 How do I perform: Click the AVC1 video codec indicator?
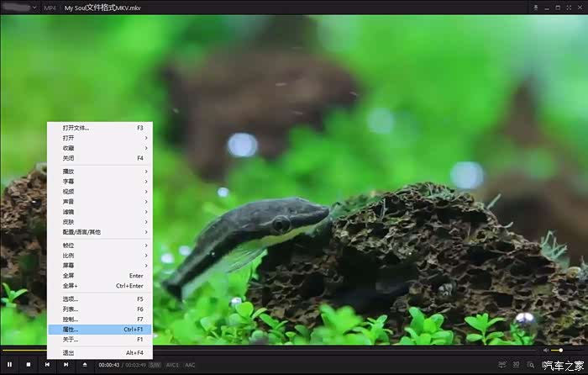(172, 365)
